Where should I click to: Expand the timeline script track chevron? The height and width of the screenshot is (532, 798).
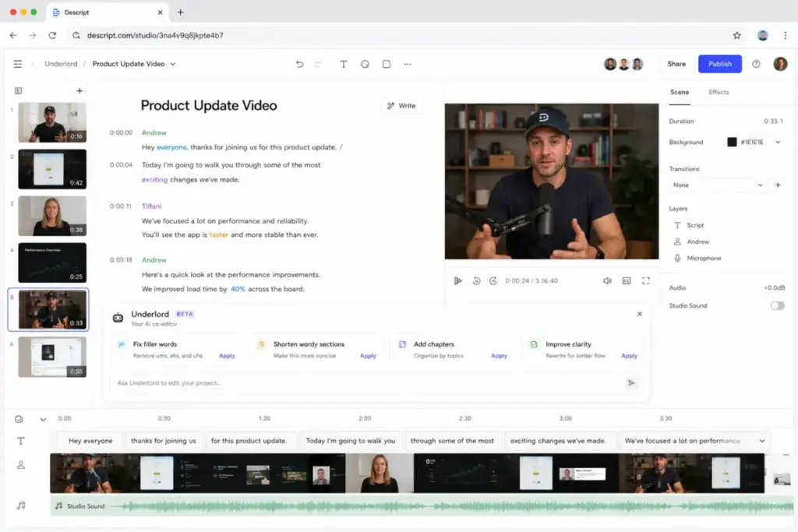(762, 441)
